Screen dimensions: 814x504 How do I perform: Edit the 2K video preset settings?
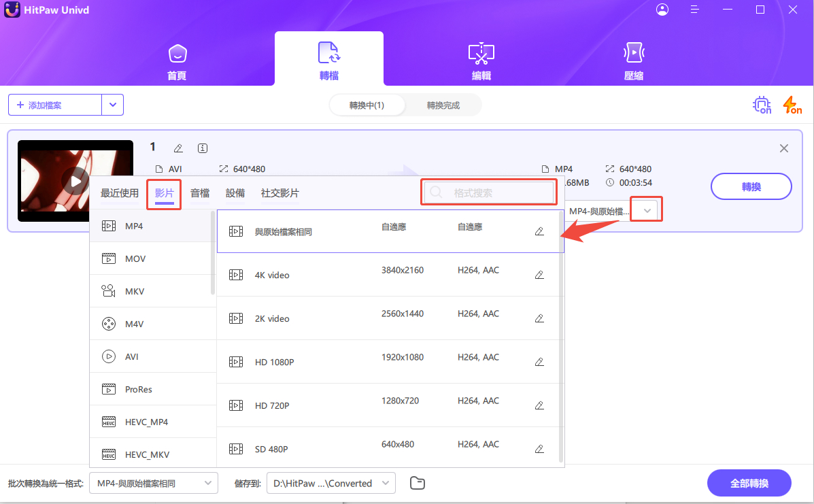tap(539, 318)
